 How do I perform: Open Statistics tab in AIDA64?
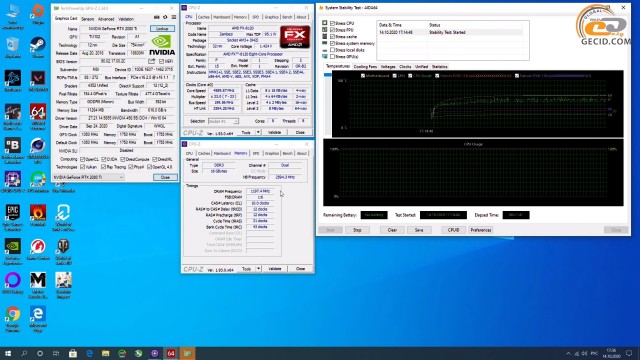[x=440, y=67]
